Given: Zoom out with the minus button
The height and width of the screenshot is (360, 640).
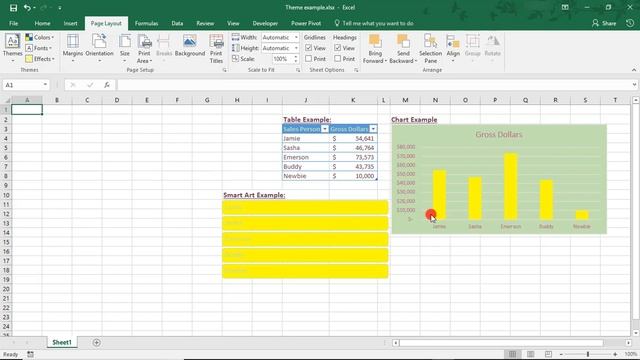Looking at the screenshot, I should tap(561, 354).
